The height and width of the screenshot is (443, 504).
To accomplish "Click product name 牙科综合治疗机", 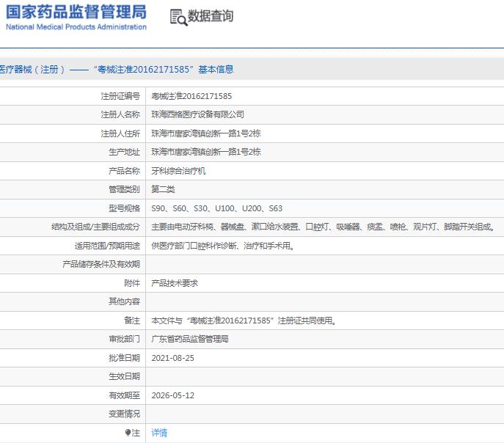I will pos(178,171).
